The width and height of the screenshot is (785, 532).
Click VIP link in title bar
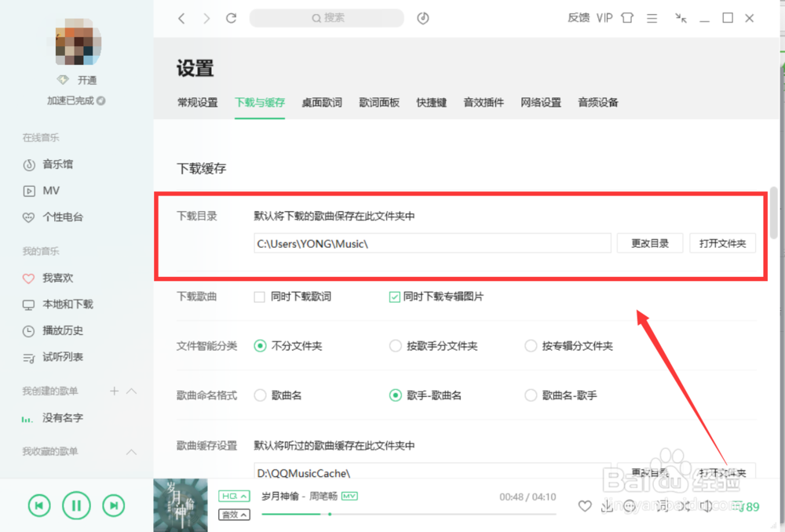pos(604,18)
